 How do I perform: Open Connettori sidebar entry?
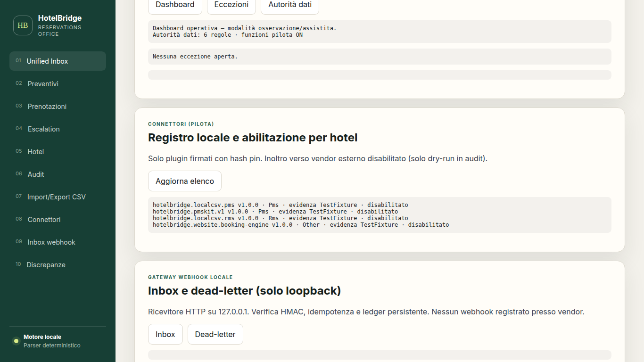pyautogui.click(x=58, y=220)
